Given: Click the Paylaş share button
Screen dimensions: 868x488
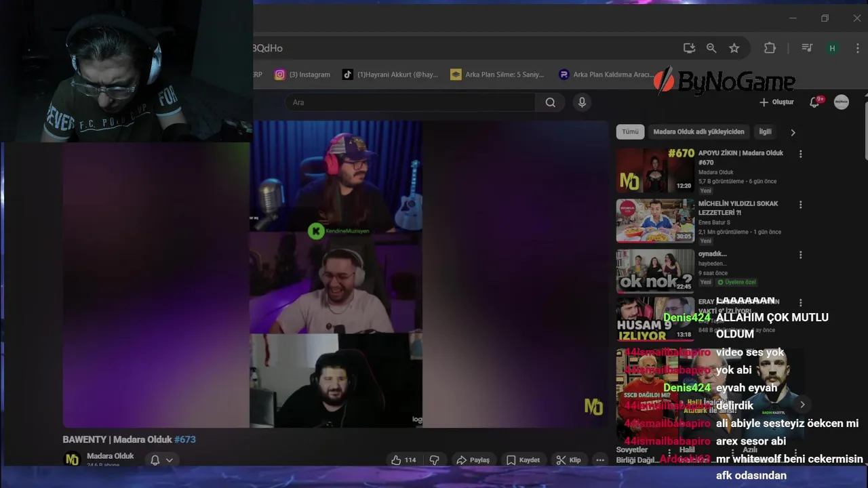Looking at the screenshot, I should pos(473,460).
